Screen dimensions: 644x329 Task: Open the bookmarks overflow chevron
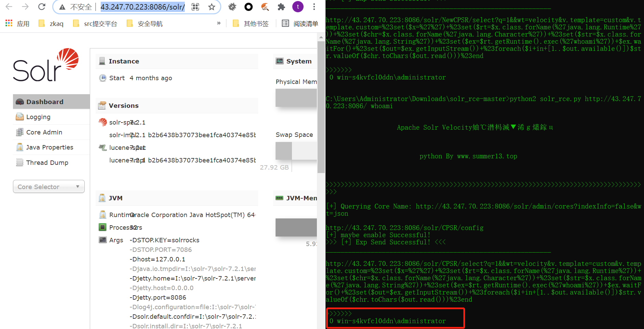(218, 23)
